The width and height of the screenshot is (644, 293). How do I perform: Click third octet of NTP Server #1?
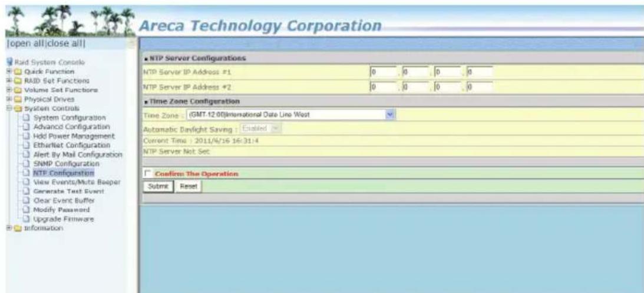click(447, 72)
